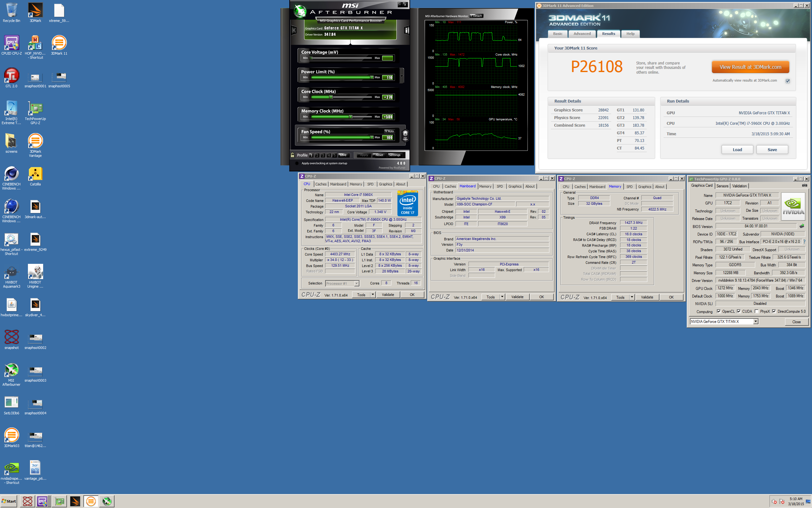Screen dimensions: 812x508
Task: Open CPU window Tools dropdown arrow
Action: click(372, 295)
